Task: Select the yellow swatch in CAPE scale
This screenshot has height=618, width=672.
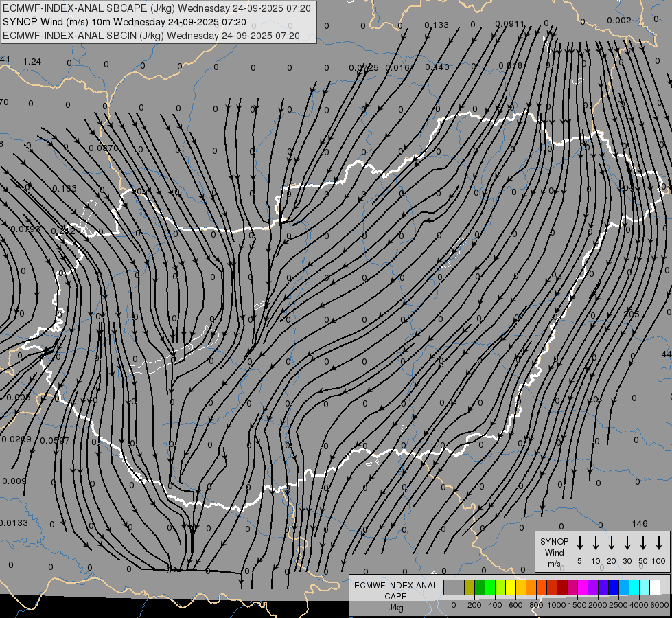Action: [x=511, y=587]
